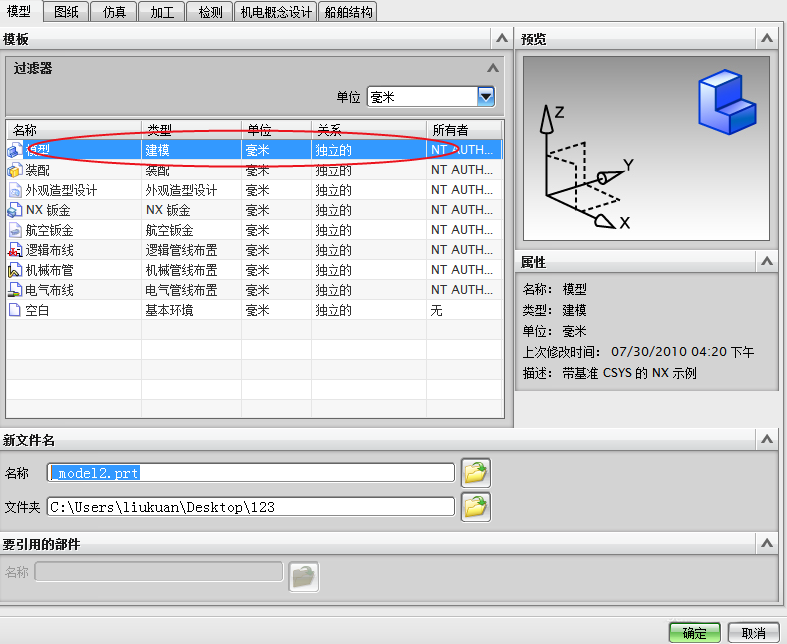Image resolution: width=787 pixels, height=644 pixels.
Task: Click the 电气布线 template icon
Action: 15,290
